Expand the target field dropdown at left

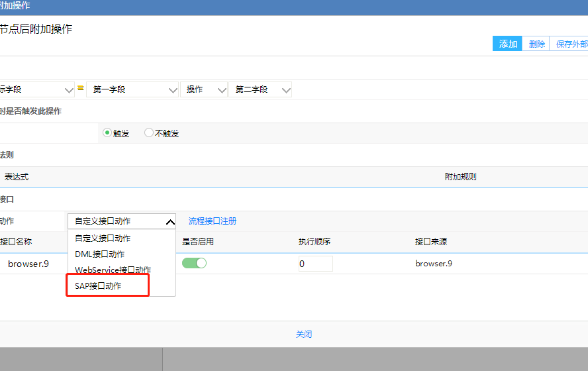(37, 89)
